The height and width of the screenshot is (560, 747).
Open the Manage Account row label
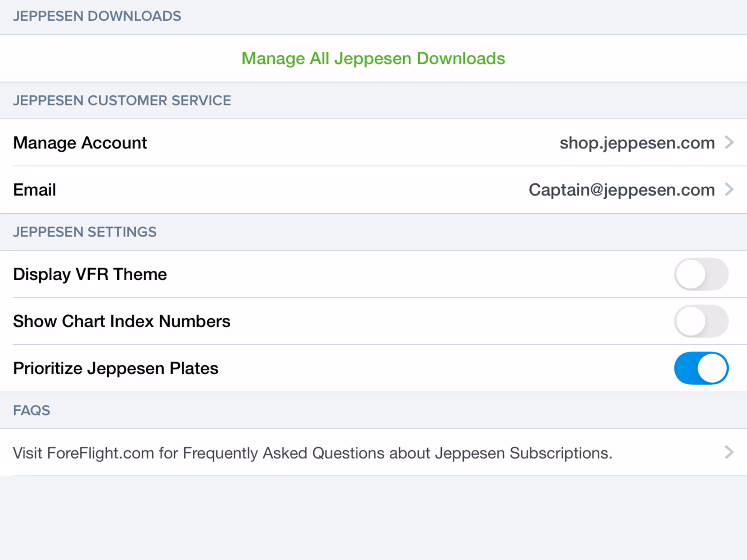click(x=80, y=143)
